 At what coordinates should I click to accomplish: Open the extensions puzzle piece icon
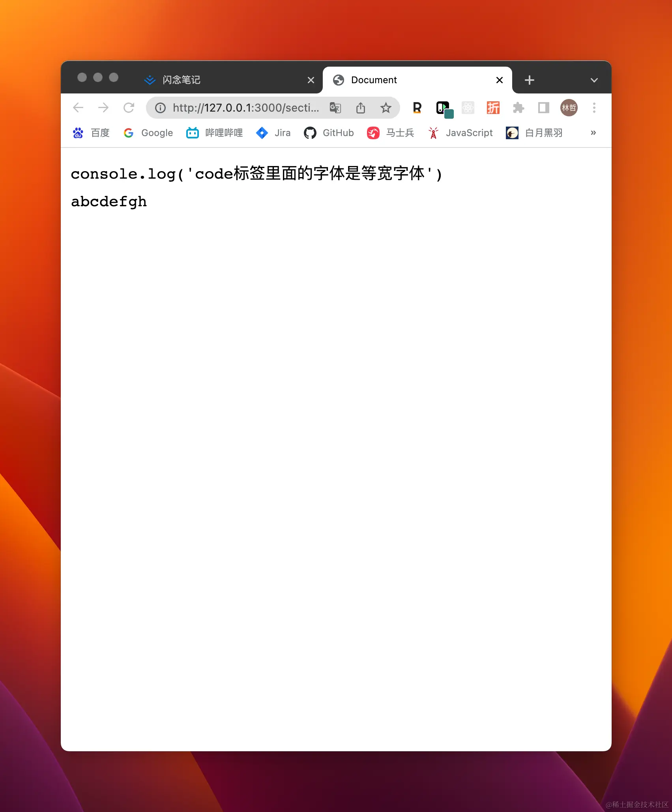tap(518, 108)
